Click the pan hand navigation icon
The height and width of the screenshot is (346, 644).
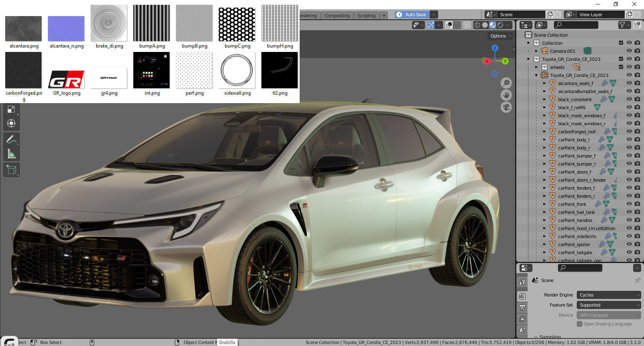(506, 95)
